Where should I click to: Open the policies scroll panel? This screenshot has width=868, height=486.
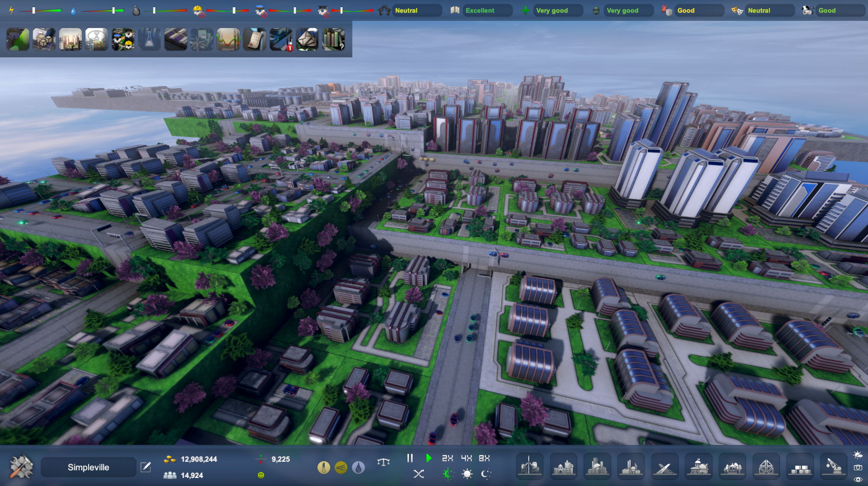254,39
